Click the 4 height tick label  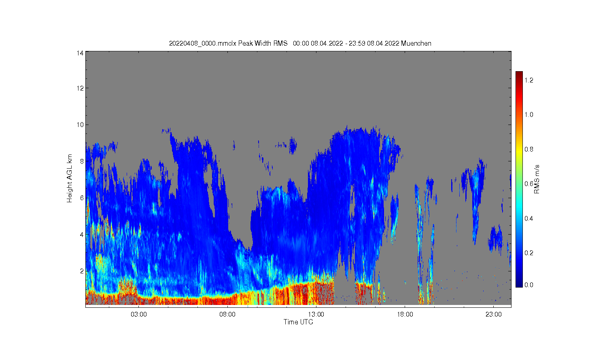tap(82, 234)
